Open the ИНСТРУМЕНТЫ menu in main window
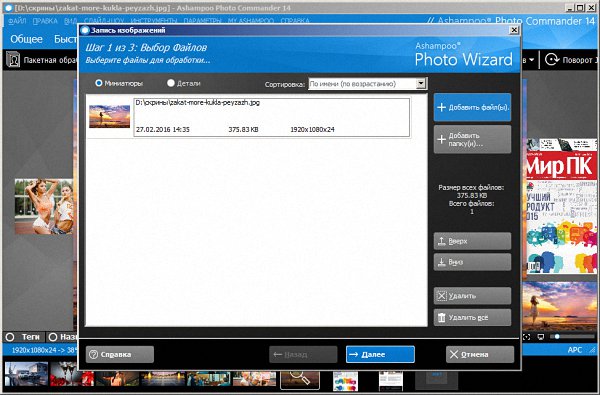 click(x=154, y=21)
